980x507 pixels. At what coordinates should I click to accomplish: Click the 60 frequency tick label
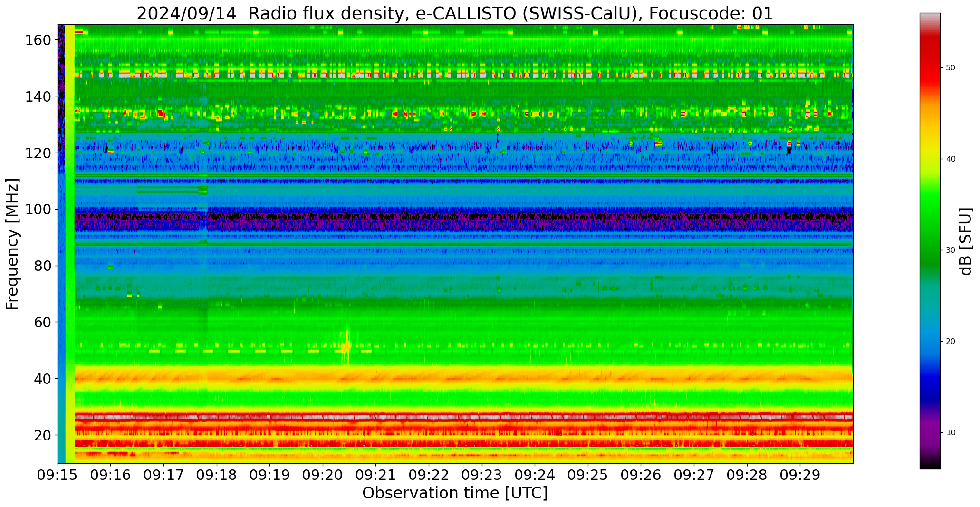pos(43,322)
